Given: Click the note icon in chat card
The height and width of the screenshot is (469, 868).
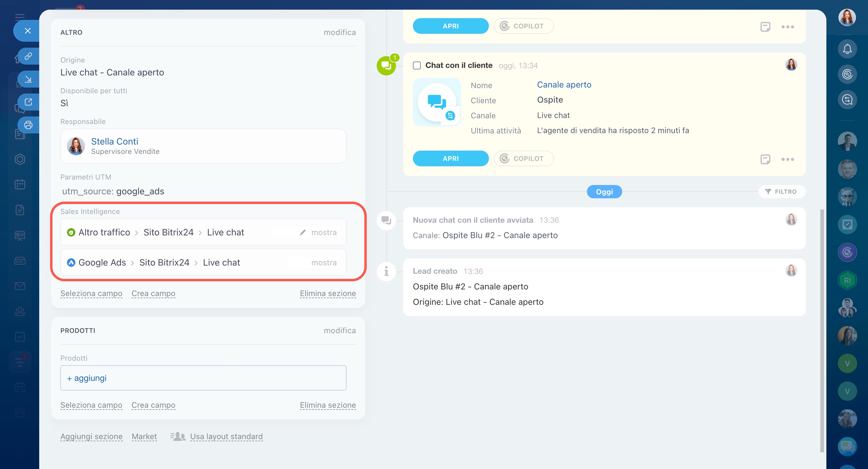Looking at the screenshot, I should click(x=765, y=159).
